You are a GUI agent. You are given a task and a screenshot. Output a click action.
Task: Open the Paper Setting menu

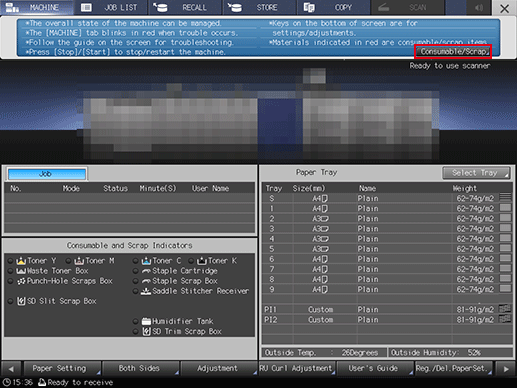pos(62,368)
